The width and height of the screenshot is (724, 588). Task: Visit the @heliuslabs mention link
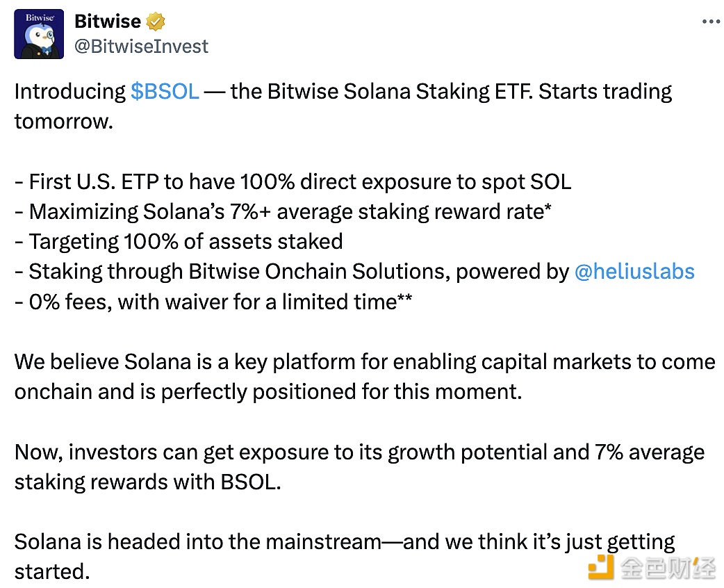point(634,271)
